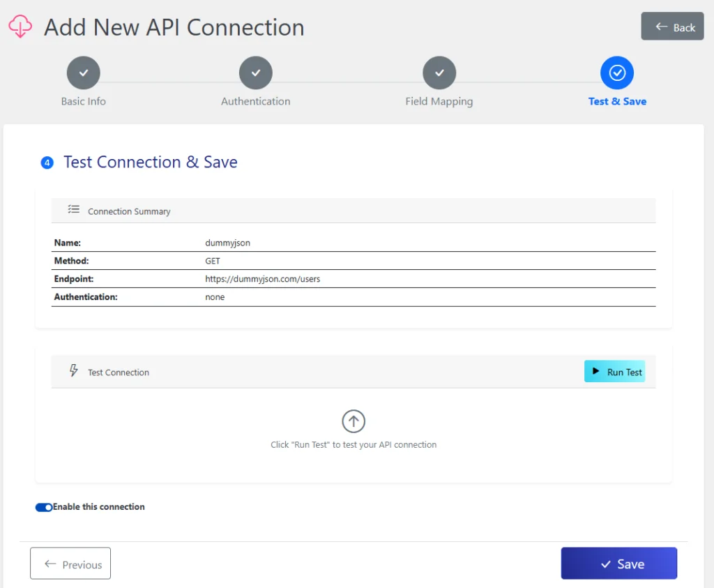This screenshot has width=714, height=588.
Task: Click the step 4 number badge
Action: 47,163
